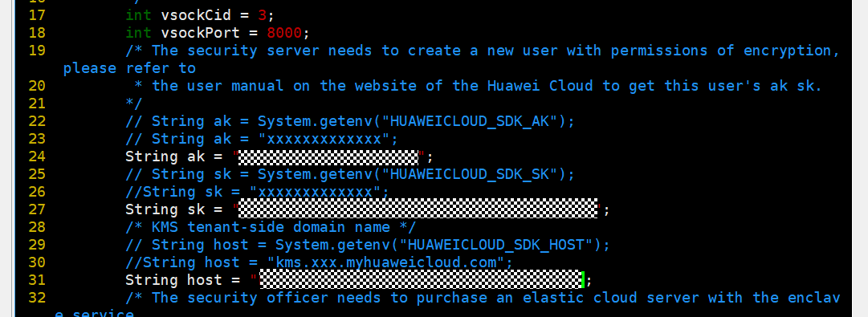Screen dimensions: 868x317
Task: Click line number 22
Action: 37,121
